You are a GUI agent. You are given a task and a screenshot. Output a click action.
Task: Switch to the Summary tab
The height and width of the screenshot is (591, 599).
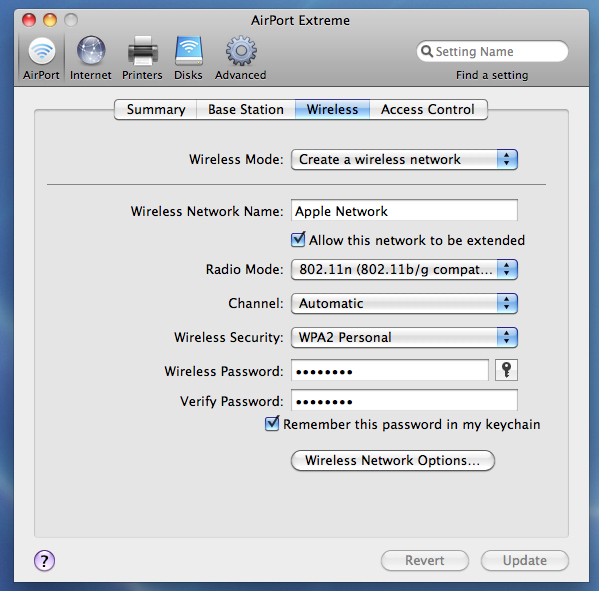click(155, 110)
